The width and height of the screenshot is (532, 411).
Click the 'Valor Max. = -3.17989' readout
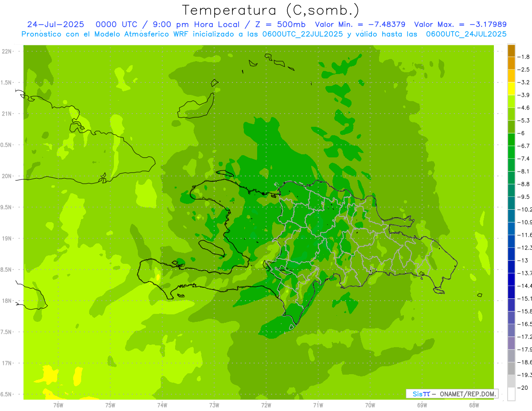pyautogui.click(x=460, y=24)
